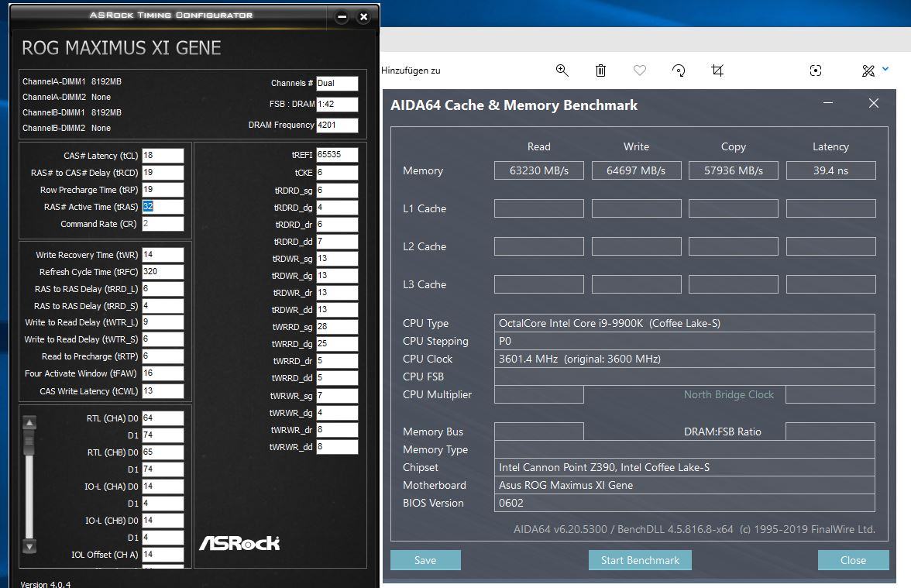Viewport: 911px width, 588px height.
Task: Click the Memory Read result 63230 MB/s
Action: click(x=538, y=170)
